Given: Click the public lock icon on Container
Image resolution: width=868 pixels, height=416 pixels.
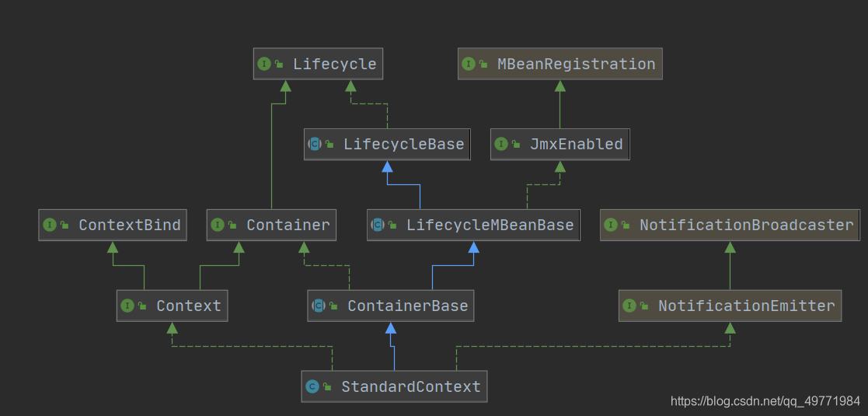Looking at the screenshot, I should [x=233, y=225].
